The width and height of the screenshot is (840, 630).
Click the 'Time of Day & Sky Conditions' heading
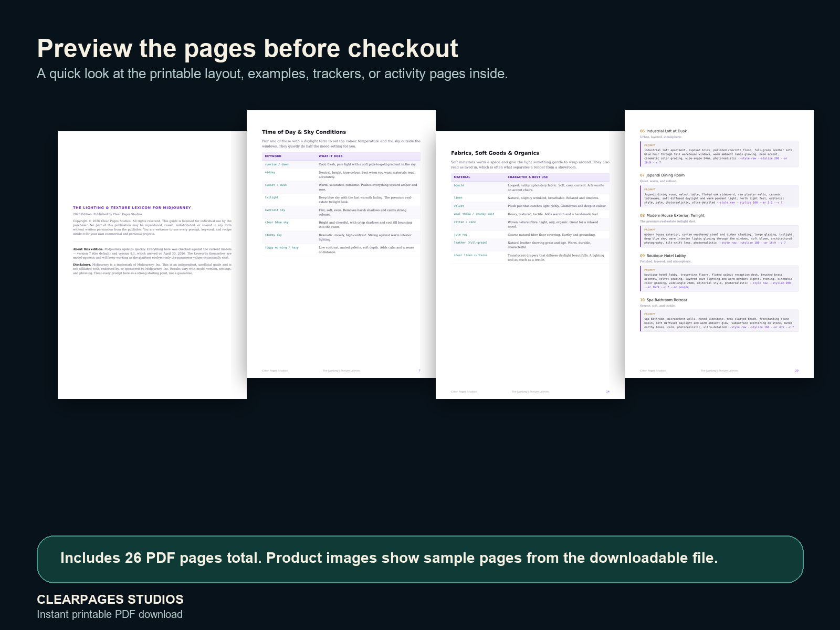(x=304, y=132)
